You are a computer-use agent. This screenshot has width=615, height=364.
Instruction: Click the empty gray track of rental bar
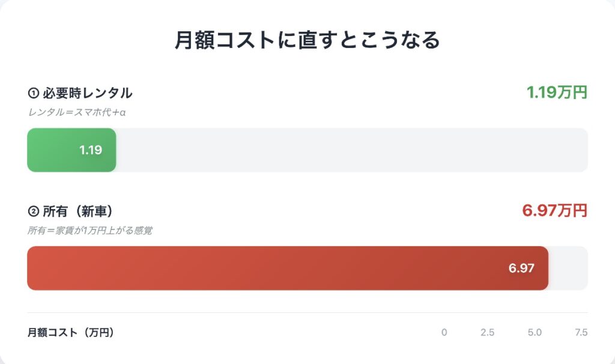point(351,150)
